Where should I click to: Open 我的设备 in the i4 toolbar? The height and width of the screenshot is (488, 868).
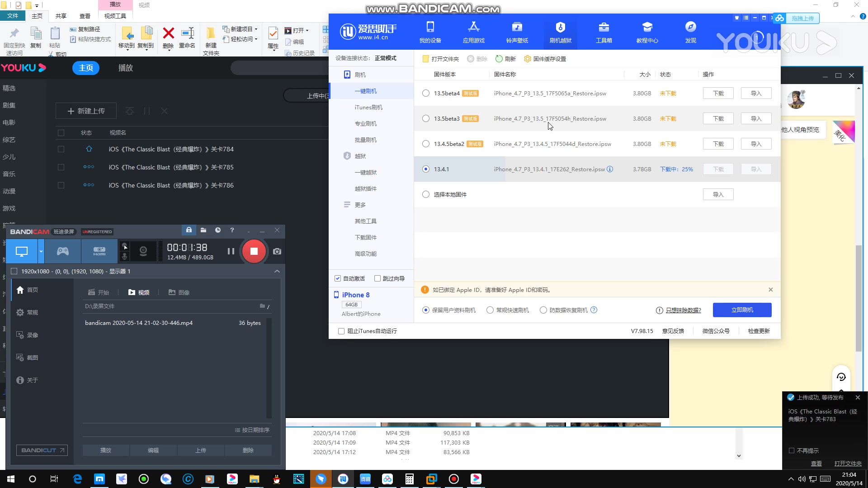430,32
